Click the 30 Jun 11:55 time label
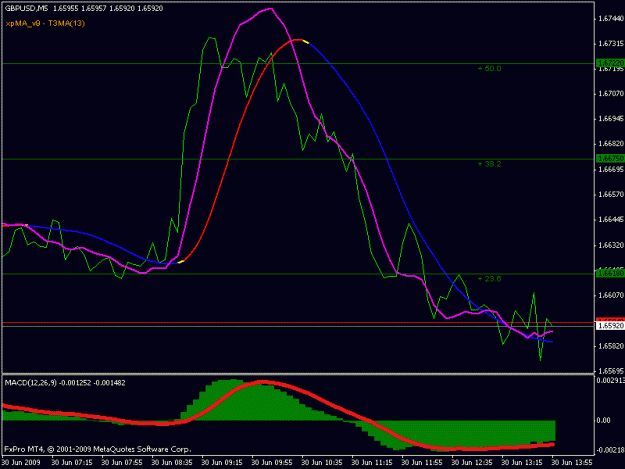Screen dimensions: 625x469 tap(422, 463)
